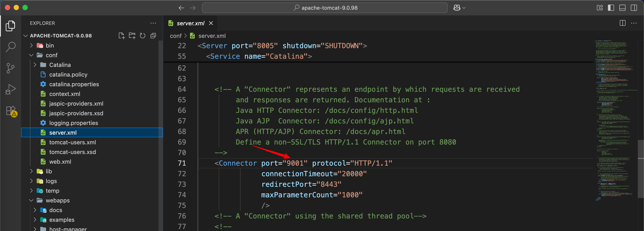The width and height of the screenshot is (644, 231).
Task: Collapse all folders in Explorer
Action: click(x=153, y=36)
